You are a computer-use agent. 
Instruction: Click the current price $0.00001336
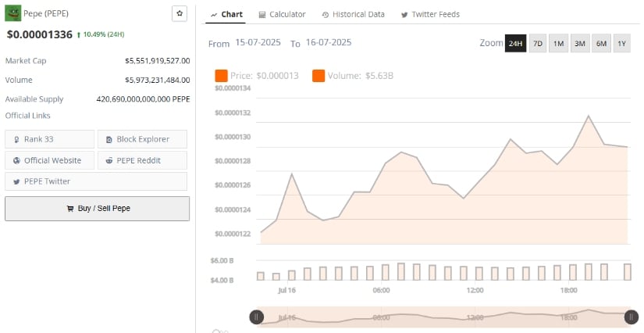(40, 34)
